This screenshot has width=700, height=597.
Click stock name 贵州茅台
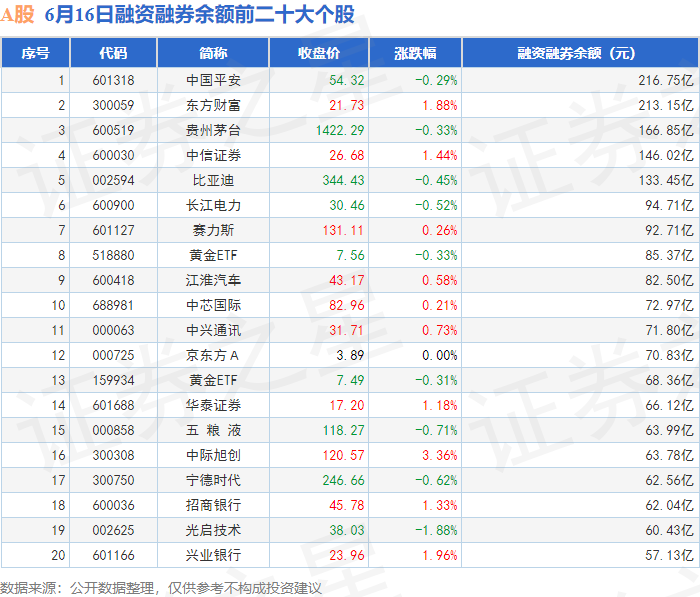[x=213, y=130]
